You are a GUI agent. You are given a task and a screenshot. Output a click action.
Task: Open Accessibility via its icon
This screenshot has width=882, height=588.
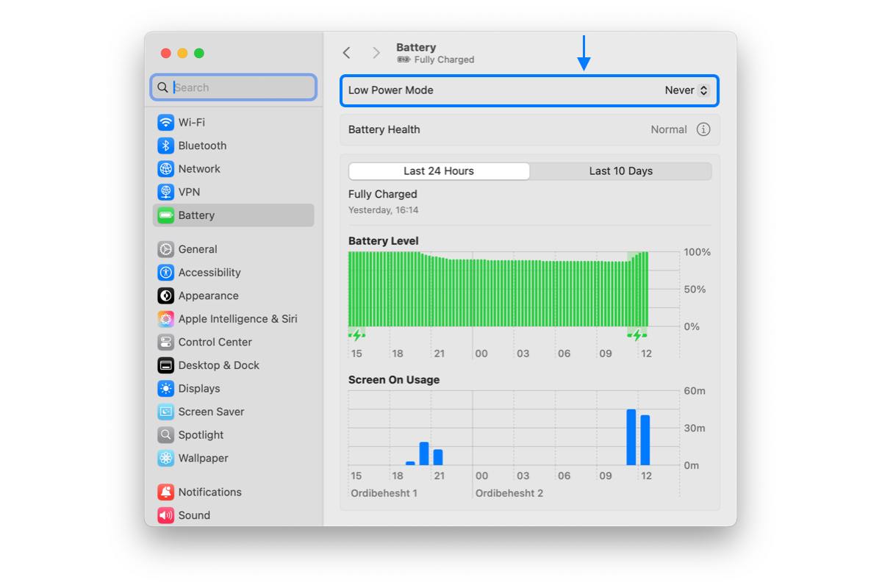click(x=166, y=273)
